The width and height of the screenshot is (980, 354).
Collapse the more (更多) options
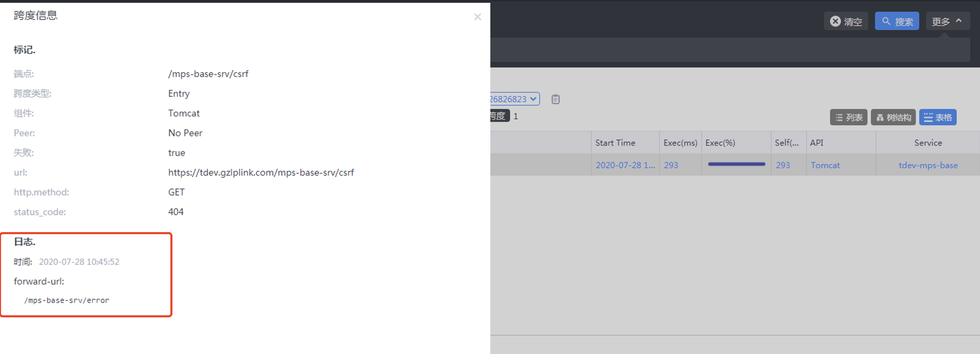click(947, 21)
